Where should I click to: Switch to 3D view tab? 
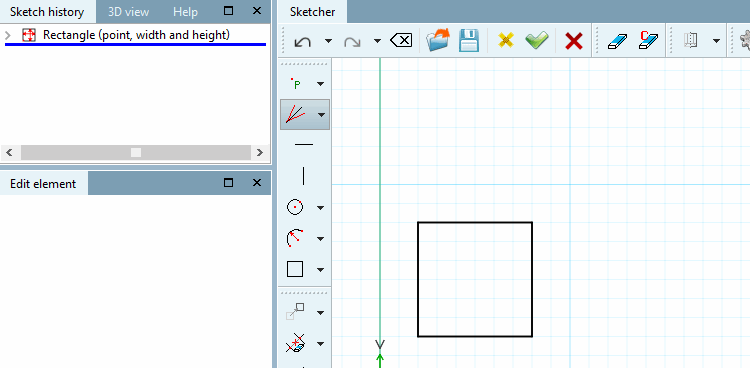(128, 12)
